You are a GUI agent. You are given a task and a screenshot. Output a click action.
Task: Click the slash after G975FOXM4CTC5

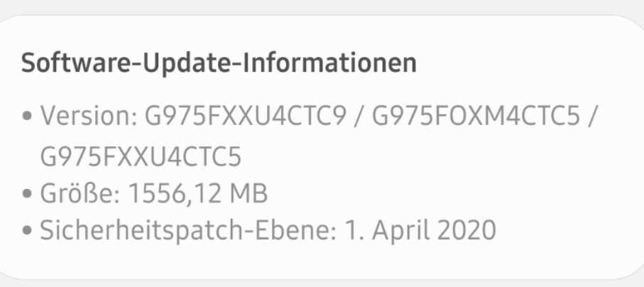[x=592, y=116]
